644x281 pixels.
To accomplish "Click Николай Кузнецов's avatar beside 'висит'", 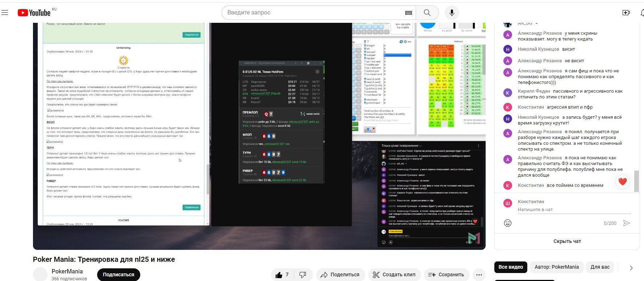I will [508, 49].
